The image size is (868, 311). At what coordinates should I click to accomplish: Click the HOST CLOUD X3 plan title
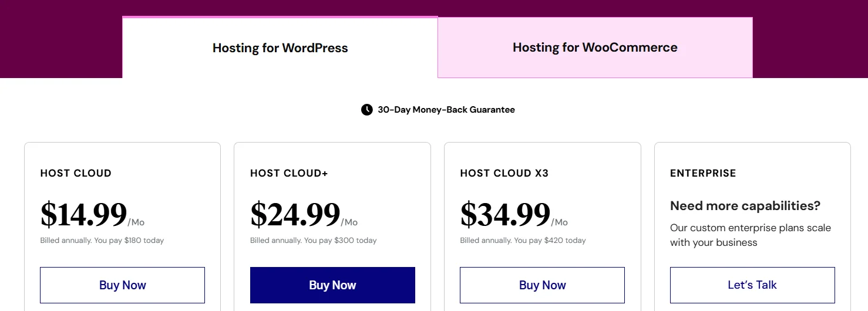504,173
